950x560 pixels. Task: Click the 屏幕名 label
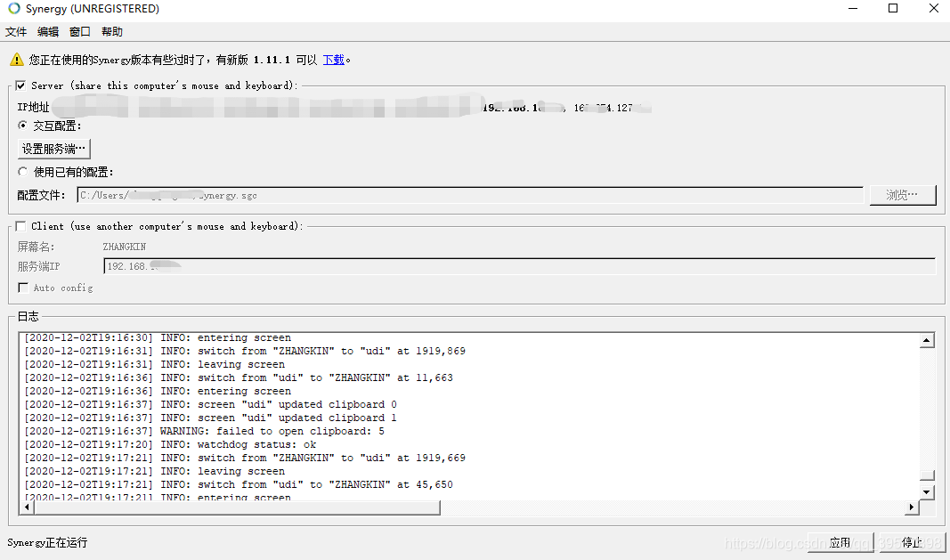tap(36, 247)
